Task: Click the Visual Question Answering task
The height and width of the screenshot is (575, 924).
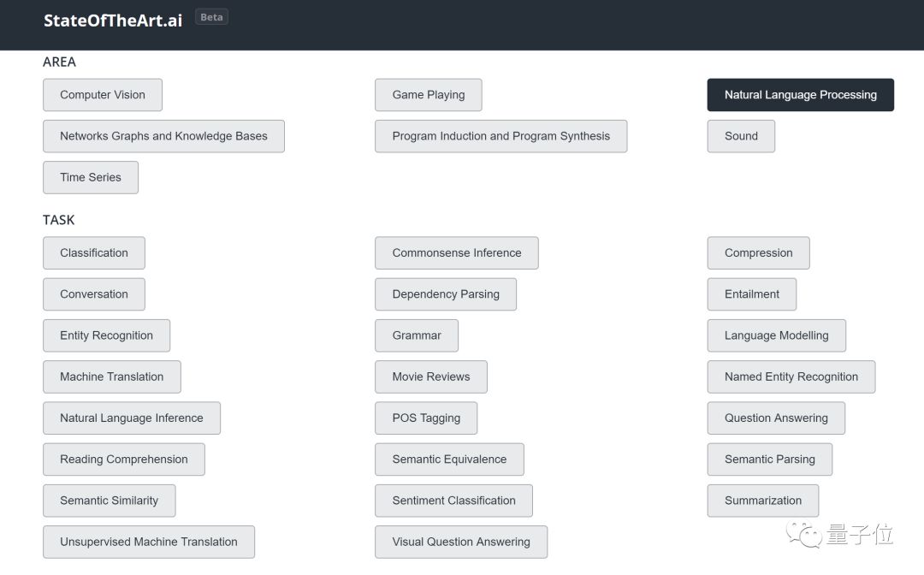Action: pyautogui.click(x=461, y=542)
